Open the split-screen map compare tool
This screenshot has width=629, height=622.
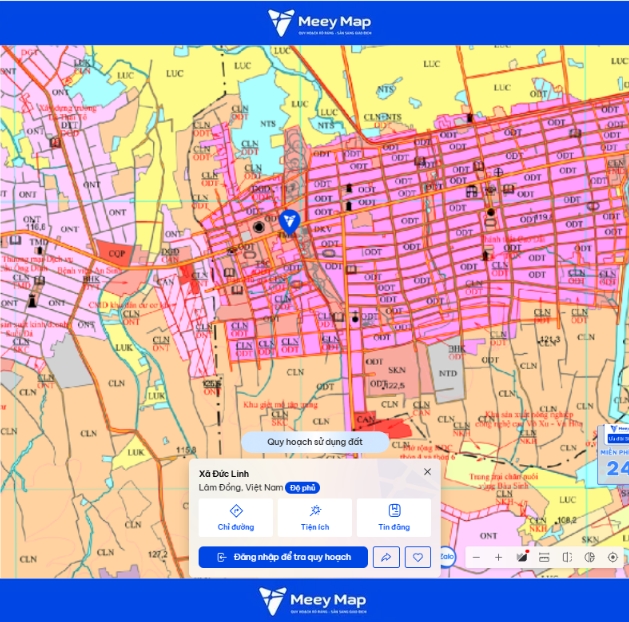coord(567,557)
